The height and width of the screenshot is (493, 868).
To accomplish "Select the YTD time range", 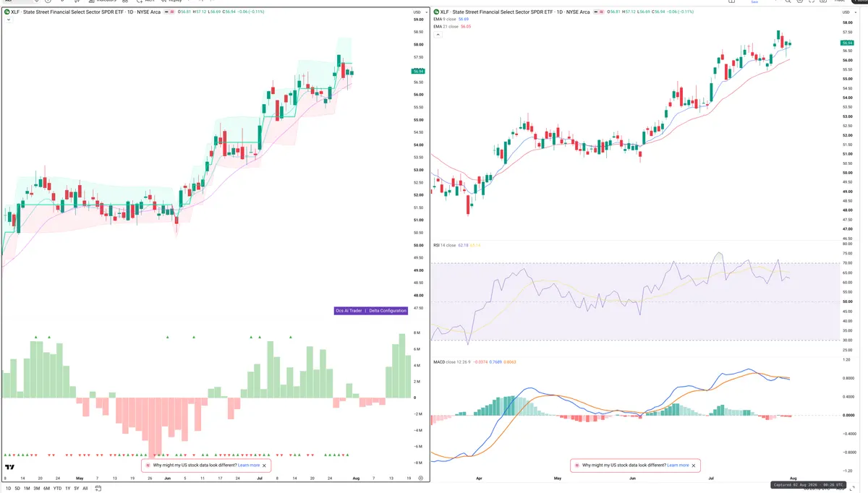I will [x=57, y=489].
